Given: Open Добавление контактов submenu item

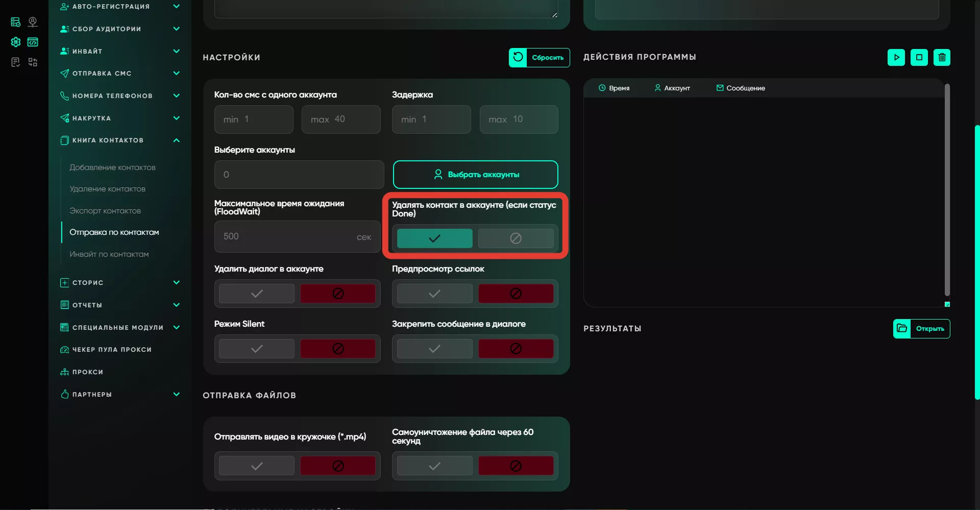Looking at the screenshot, I should [112, 167].
